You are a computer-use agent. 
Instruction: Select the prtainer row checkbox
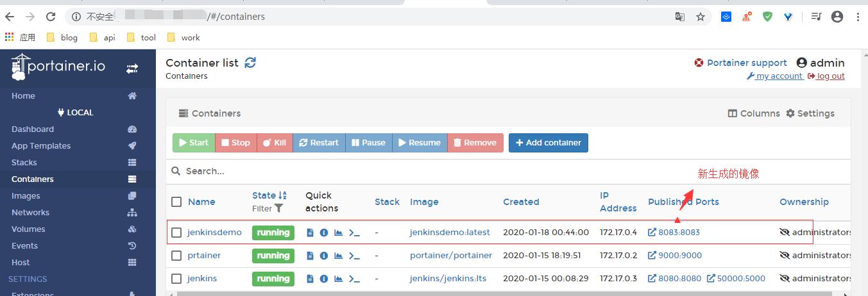tap(176, 256)
